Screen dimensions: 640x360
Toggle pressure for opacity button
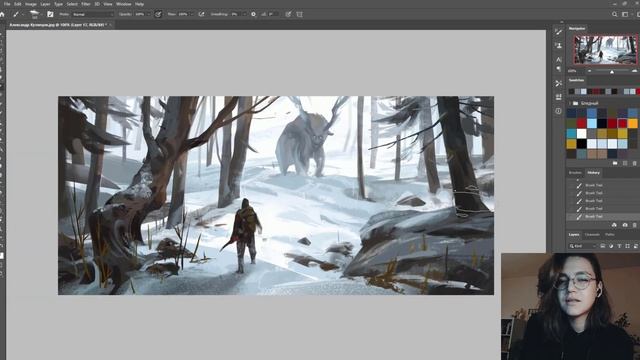tap(158, 14)
